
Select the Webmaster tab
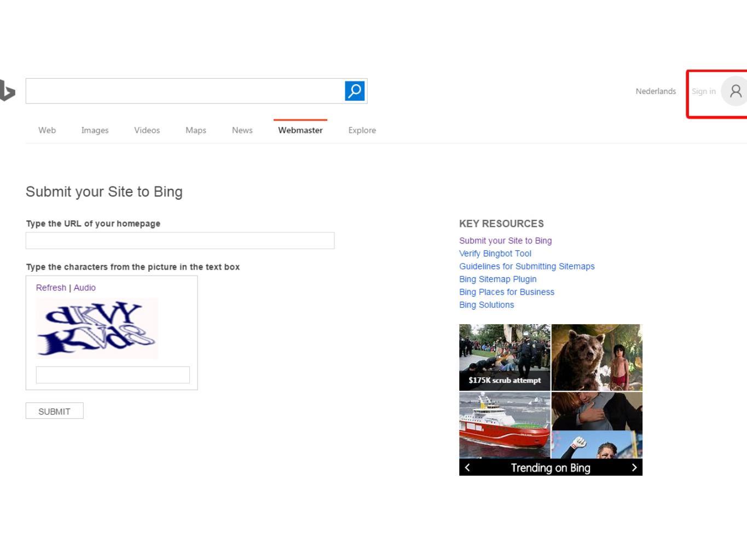300,130
